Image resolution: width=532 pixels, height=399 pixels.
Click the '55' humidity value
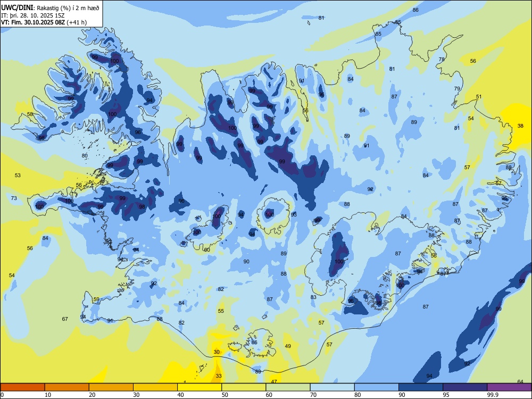[221, 311]
